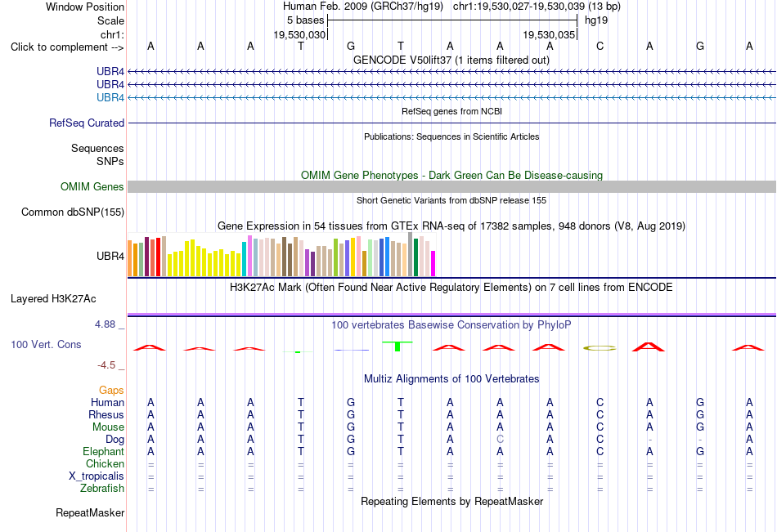Click the 5 bases scale bar
The image size is (777, 532).
click(x=452, y=20)
